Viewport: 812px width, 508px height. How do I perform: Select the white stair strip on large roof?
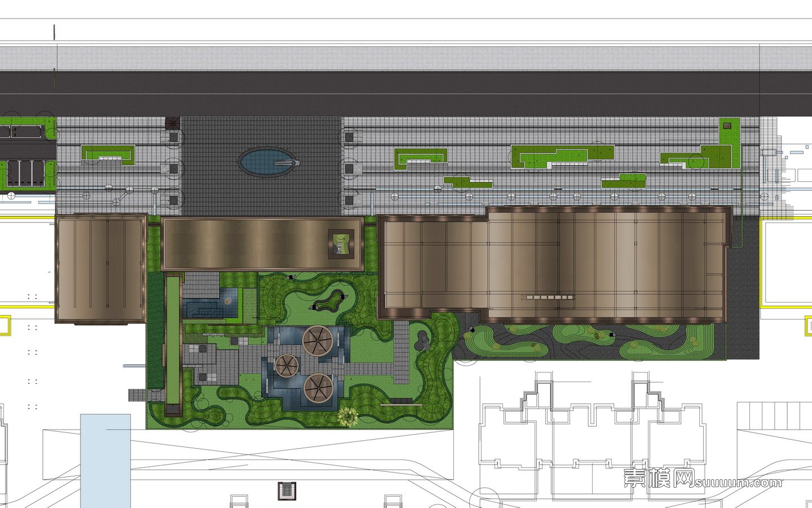click(x=550, y=296)
